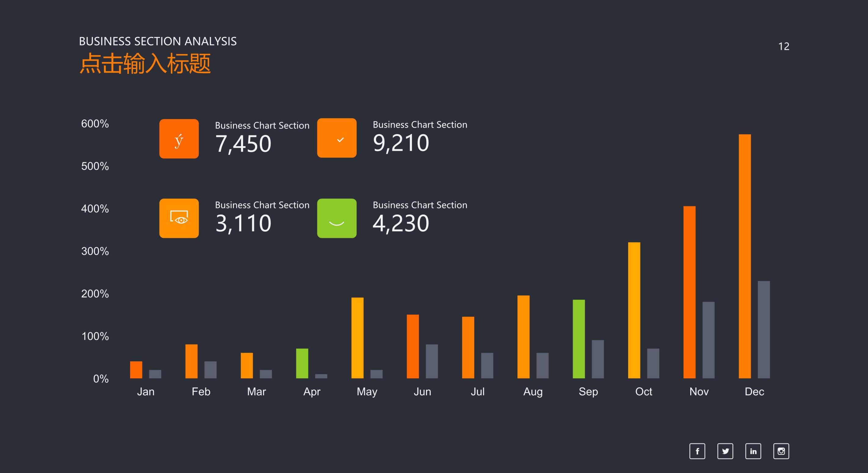Click the page number 12
The width and height of the screenshot is (868, 473).
(x=783, y=46)
